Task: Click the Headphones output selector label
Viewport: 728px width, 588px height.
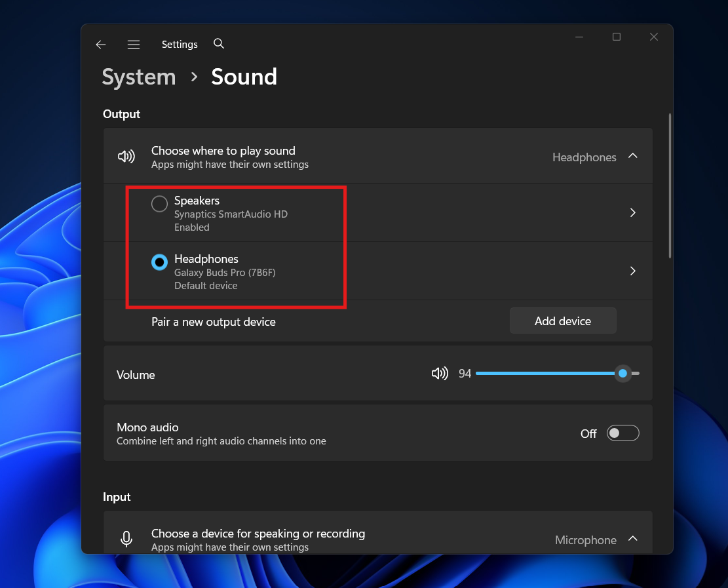Action: click(584, 157)
